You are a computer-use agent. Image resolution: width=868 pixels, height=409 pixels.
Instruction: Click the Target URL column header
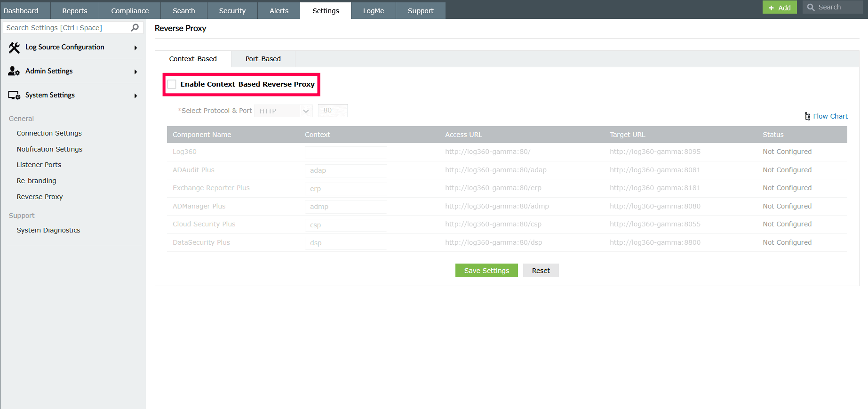pos(628,135)
